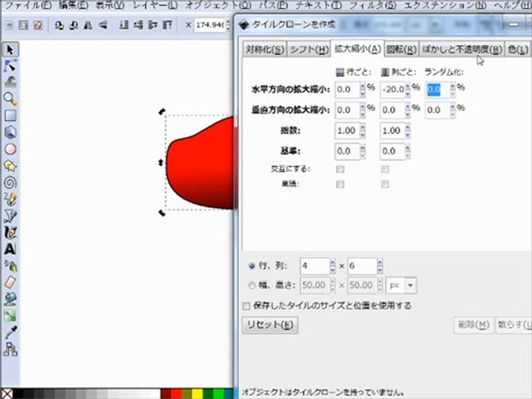
Task: Select the Pencil freehand tool
Action: (10, 199)
